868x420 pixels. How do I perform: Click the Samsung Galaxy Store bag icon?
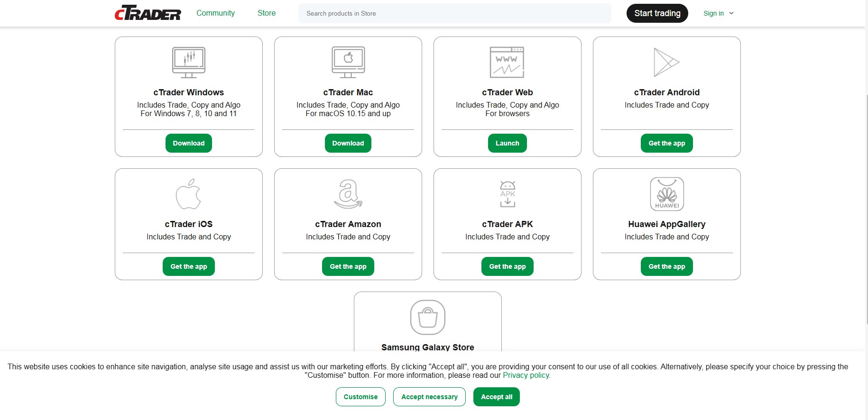click(428, 317)
